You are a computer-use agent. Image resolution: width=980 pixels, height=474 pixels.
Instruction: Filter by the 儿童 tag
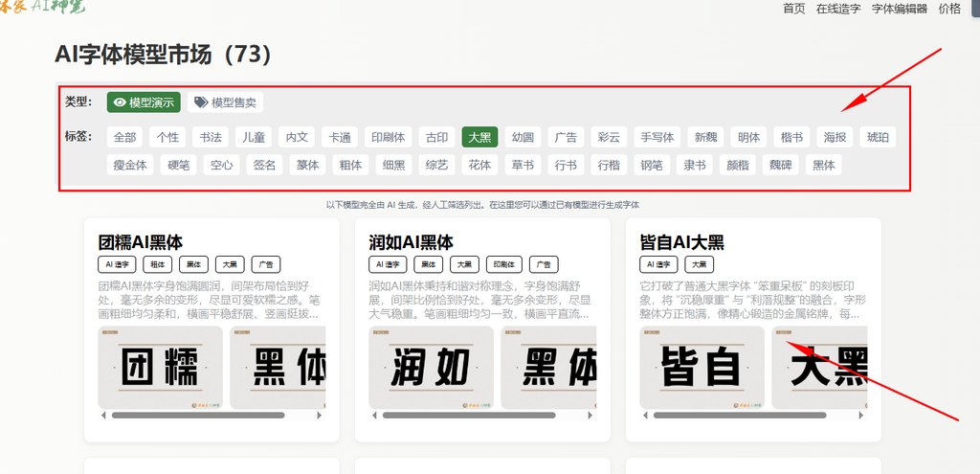254,137
